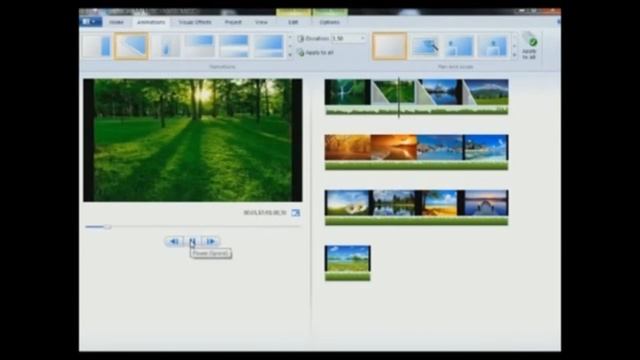Screen dimensions: 640x360
Task: Click the playhead marker on the storyboard
Action: click(x=398, y=97)
